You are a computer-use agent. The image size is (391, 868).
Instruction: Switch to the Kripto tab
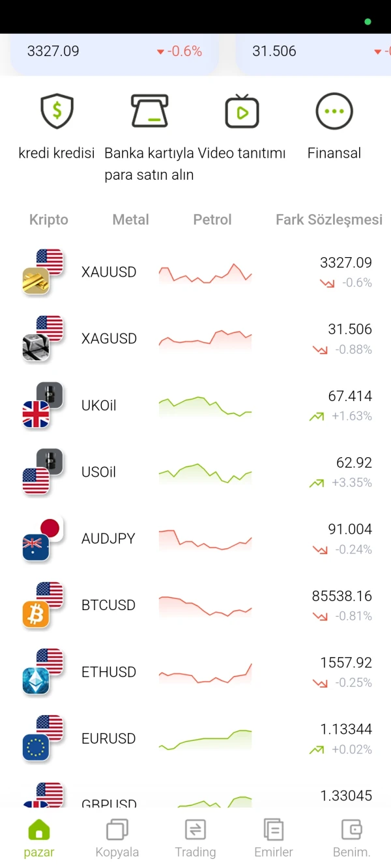(x=49, y=220)
